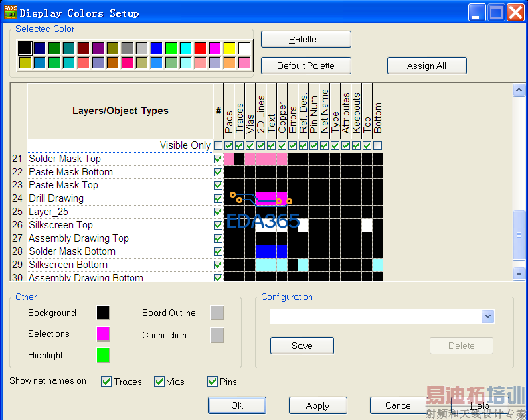Pick the red palette color
Screen dimensions: 528x420
[200, 48]
